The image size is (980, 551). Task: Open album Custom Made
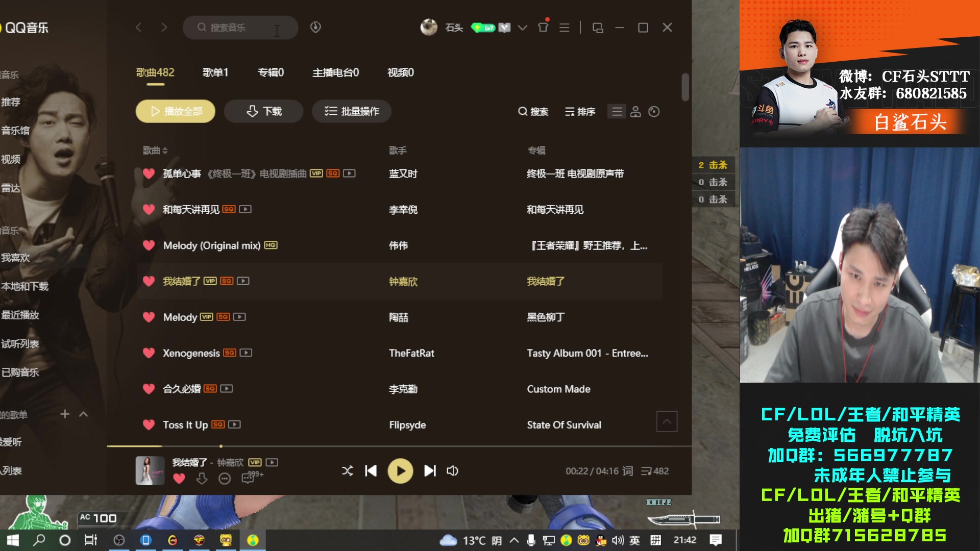coord(559,389)
